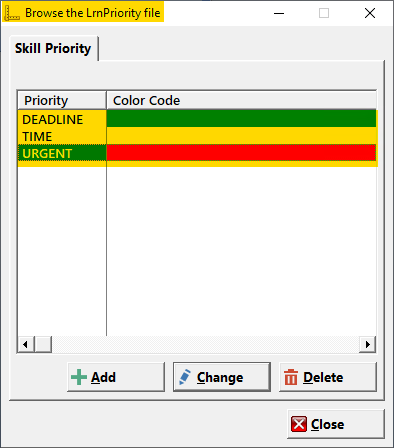Minimize the Browse LrnPriority window
This screenshot has width=394, height=448.
[x=279, y=13]
